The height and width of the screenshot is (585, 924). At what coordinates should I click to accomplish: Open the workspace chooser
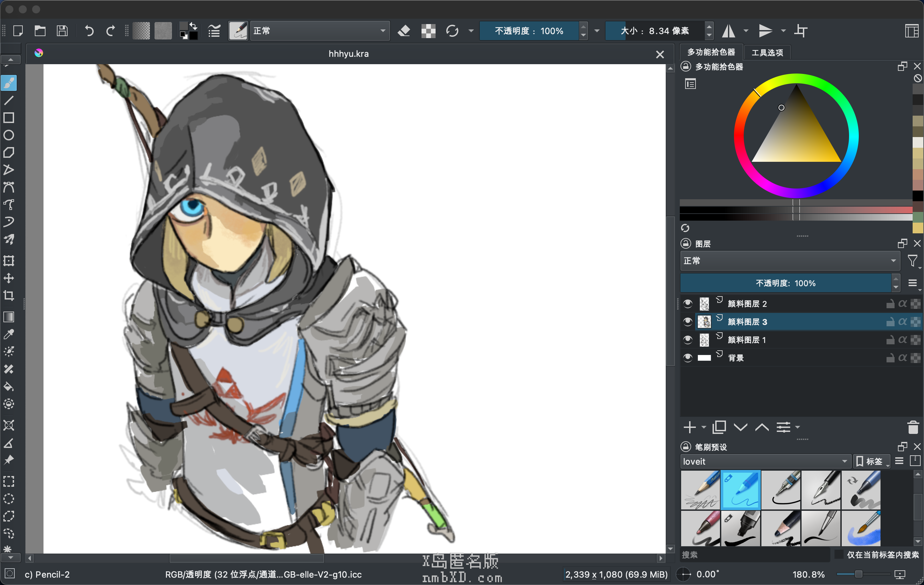(912, 31)
